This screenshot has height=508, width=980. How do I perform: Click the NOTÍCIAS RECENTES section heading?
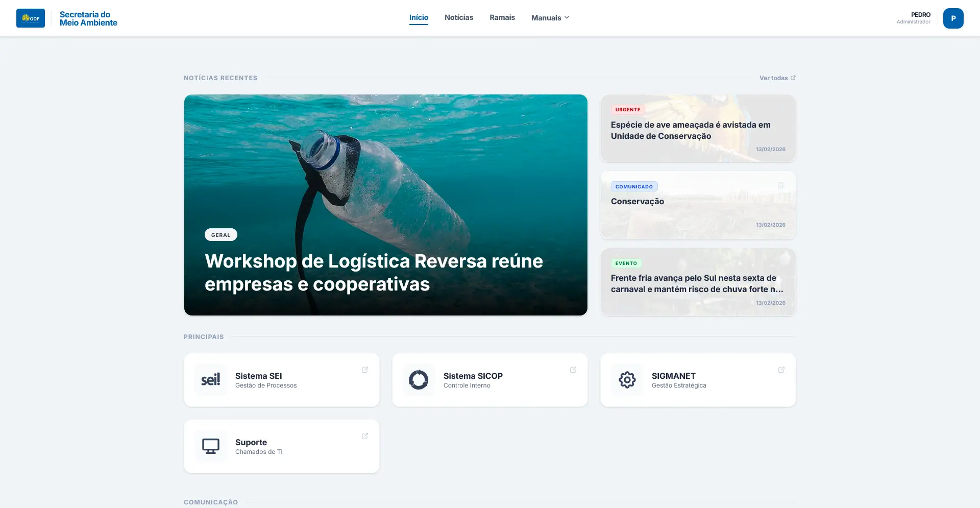click(220, 78)
